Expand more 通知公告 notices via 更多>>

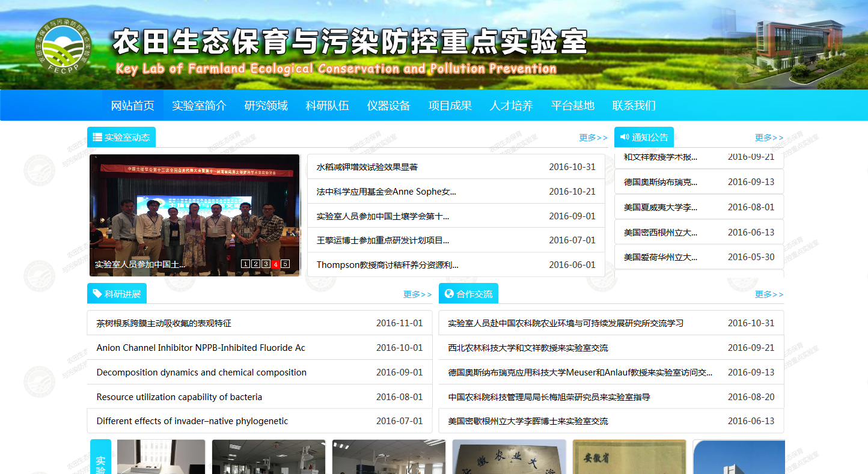click(x=769, y=138)
